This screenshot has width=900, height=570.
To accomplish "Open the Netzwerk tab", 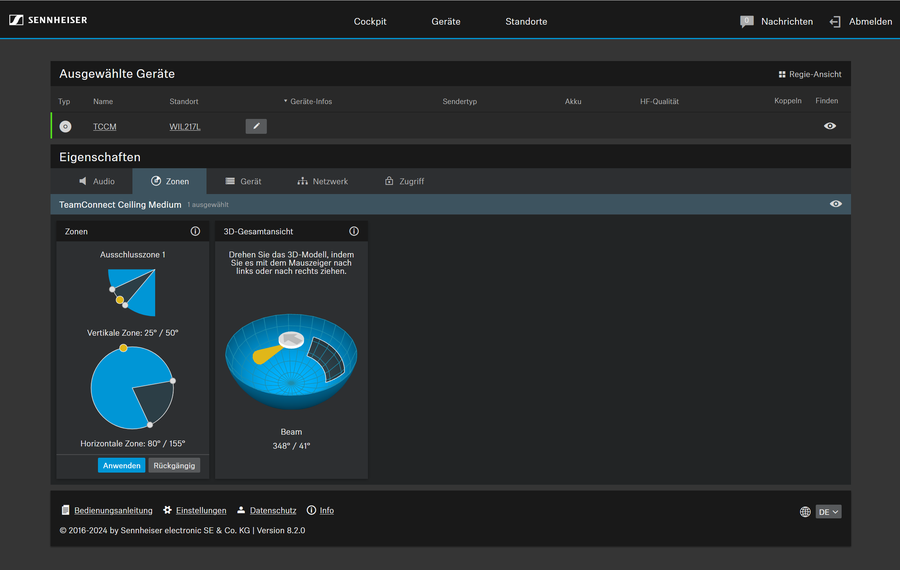I will 323,181.
